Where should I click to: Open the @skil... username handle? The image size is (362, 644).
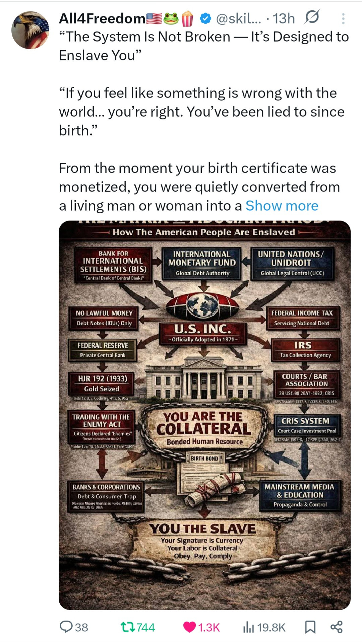point(238,19)
